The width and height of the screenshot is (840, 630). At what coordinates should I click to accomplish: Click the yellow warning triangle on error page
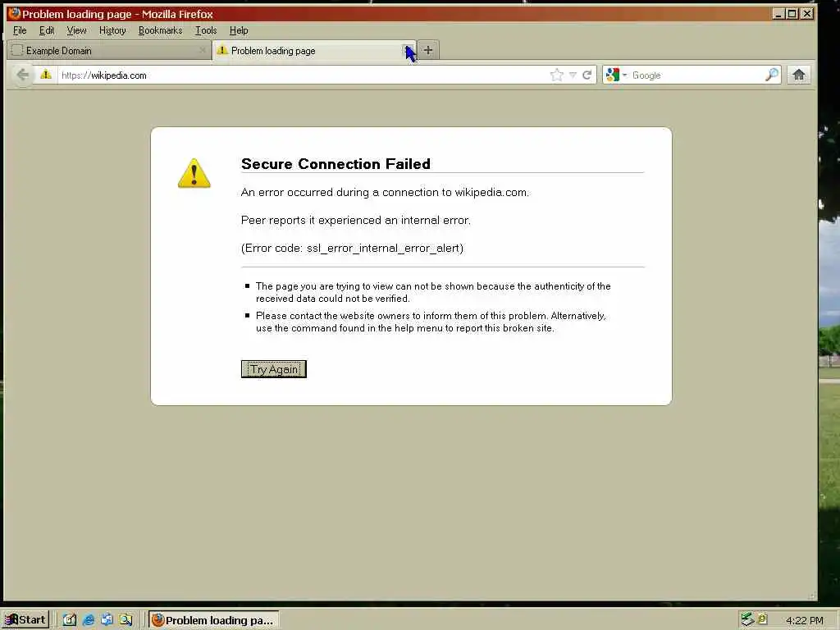pos(194,173)
